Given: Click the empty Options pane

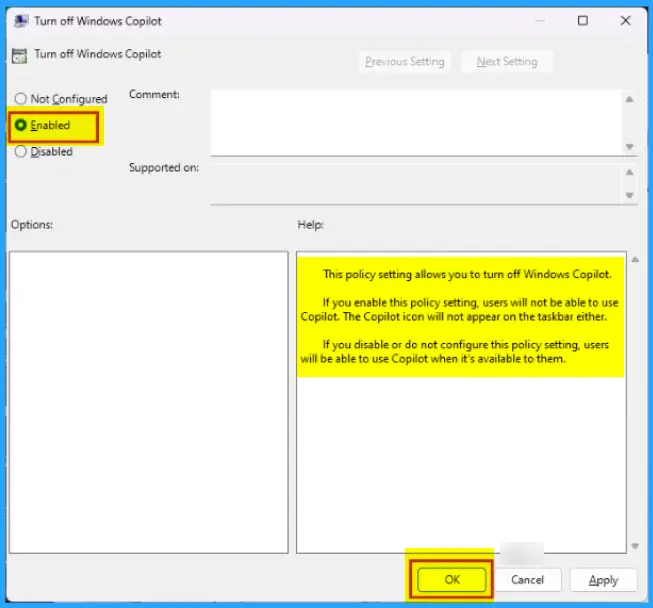Looking at the screenshot, I should tap(149, 402).
